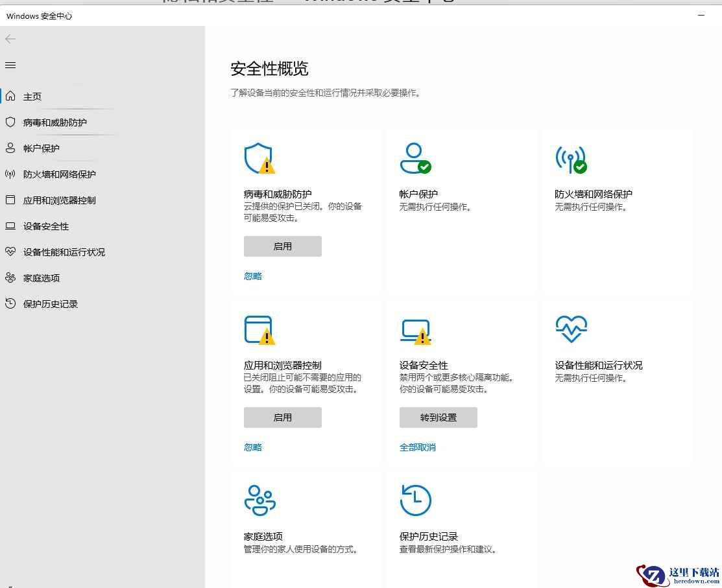Click 启用 button under 病毒和威胁防护
The width and height of the screenshot is (722, 588).
[x=283, y=246]
